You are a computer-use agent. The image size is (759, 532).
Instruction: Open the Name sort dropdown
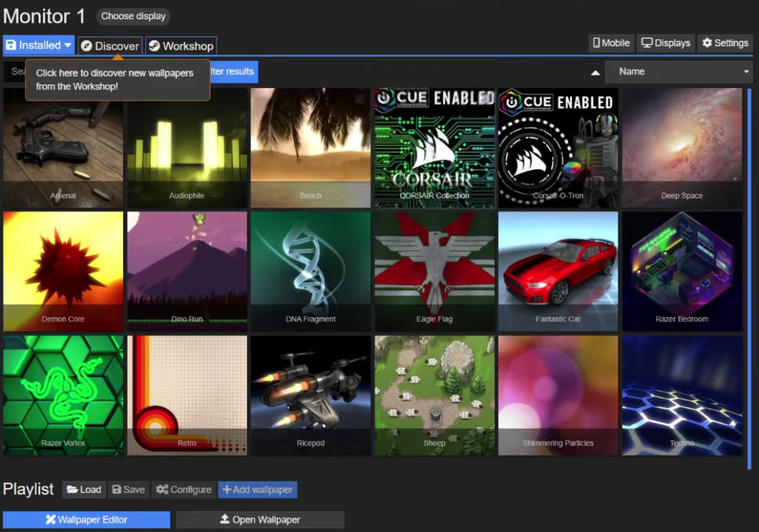pos(679,72)
